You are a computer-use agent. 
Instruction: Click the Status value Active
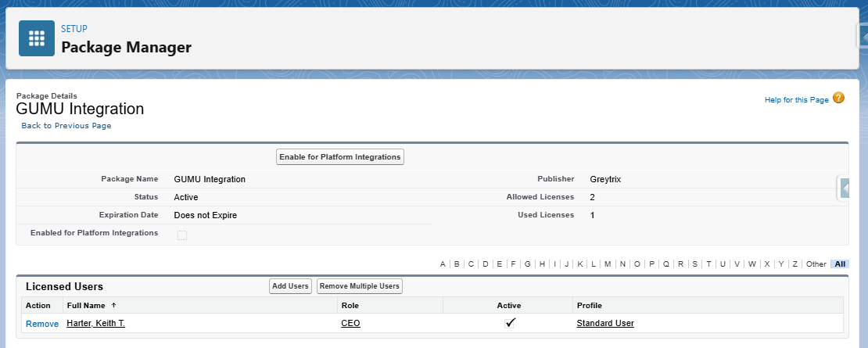186,197
